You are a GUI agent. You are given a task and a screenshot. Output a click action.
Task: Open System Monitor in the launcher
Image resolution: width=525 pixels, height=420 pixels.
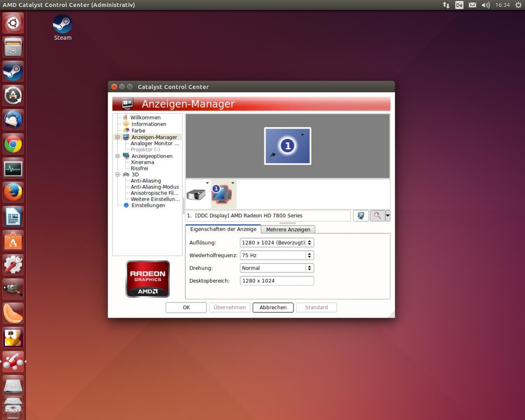13,168
